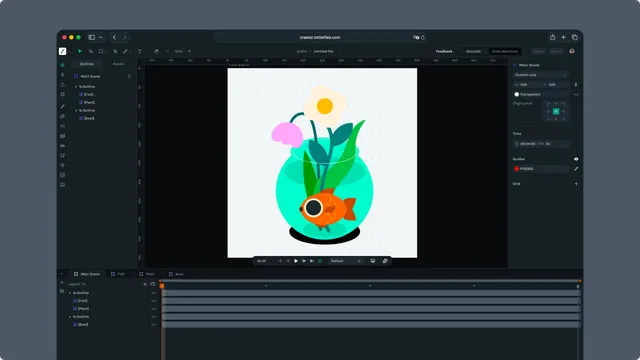Screen dimensions: 640x360
Task: Select the Pen tool in toolbar
Action: click(115, 51)
